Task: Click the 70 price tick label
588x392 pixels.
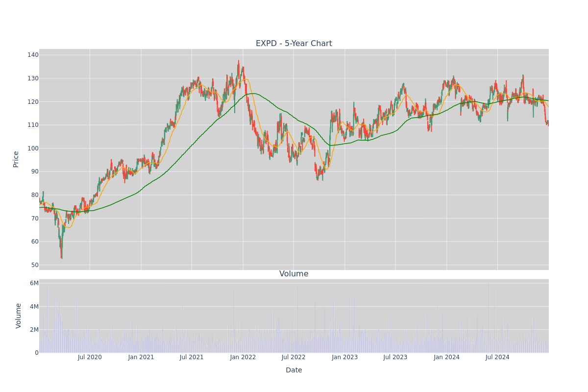Action: click(35, 218)
